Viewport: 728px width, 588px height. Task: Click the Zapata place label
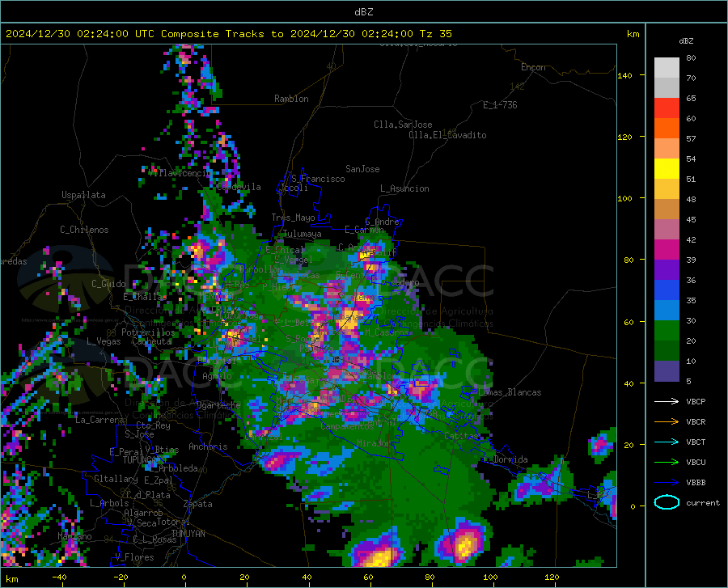198,504
